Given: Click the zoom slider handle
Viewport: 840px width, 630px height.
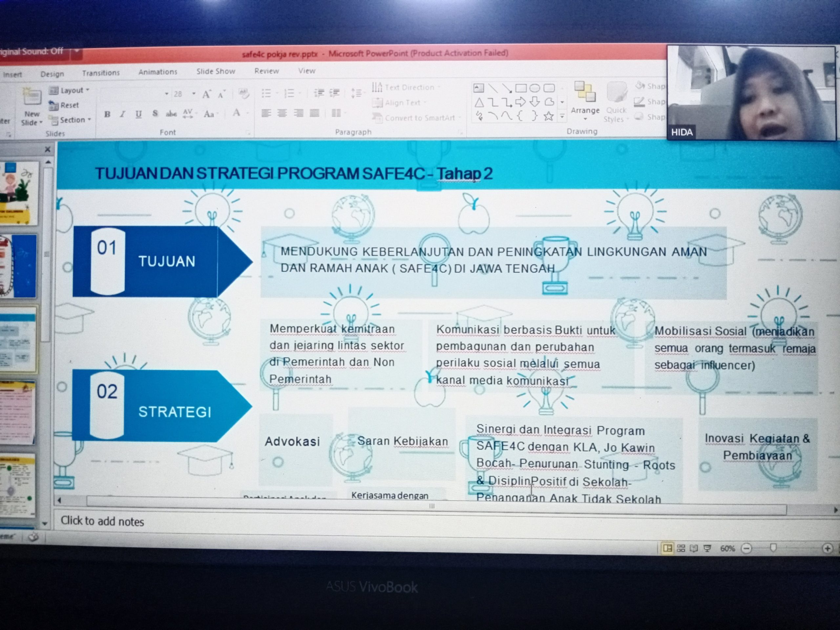Looking at the screenshot, I should pyautogui.click(x=773, y=548).
